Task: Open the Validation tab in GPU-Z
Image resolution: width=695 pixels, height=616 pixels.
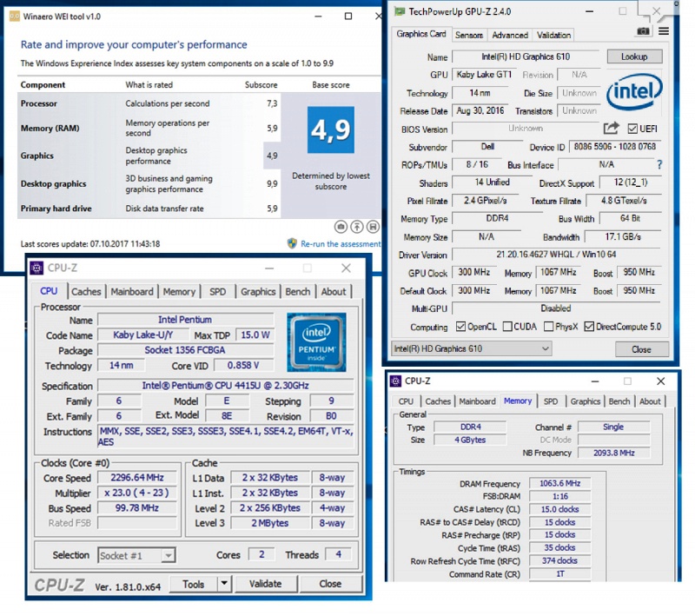Action: pyautogui.click(x=553, y=35)
